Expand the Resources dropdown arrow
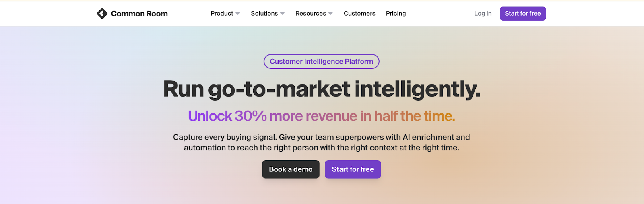Image resolution: width=644 pixels, height=204 pixels. point(331,14)
